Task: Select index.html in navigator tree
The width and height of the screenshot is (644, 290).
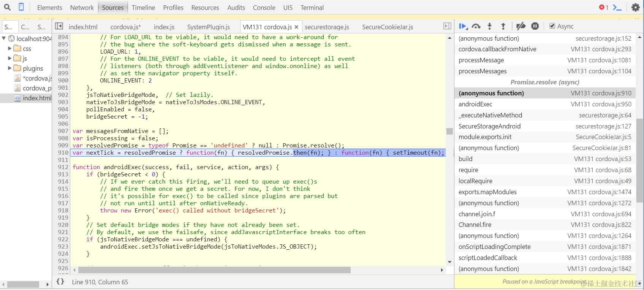Action: pyautogui.click(x=26, y=98)
